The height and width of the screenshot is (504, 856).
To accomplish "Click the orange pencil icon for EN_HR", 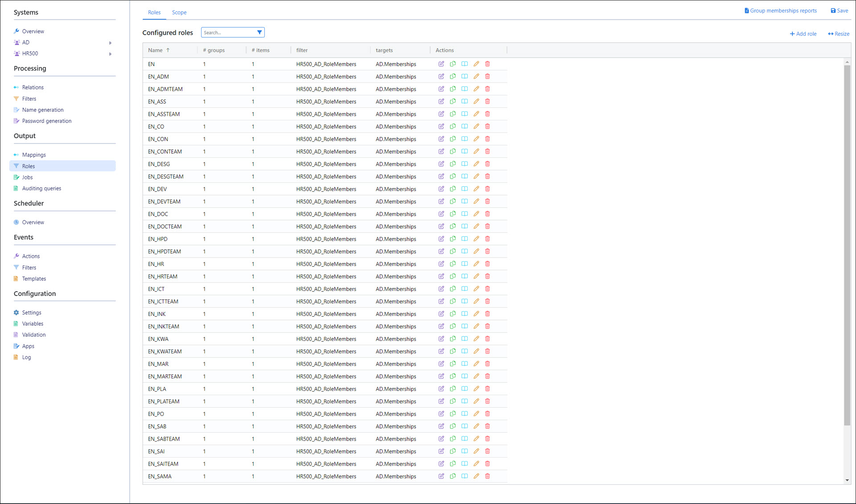I will tap(476, 263).
